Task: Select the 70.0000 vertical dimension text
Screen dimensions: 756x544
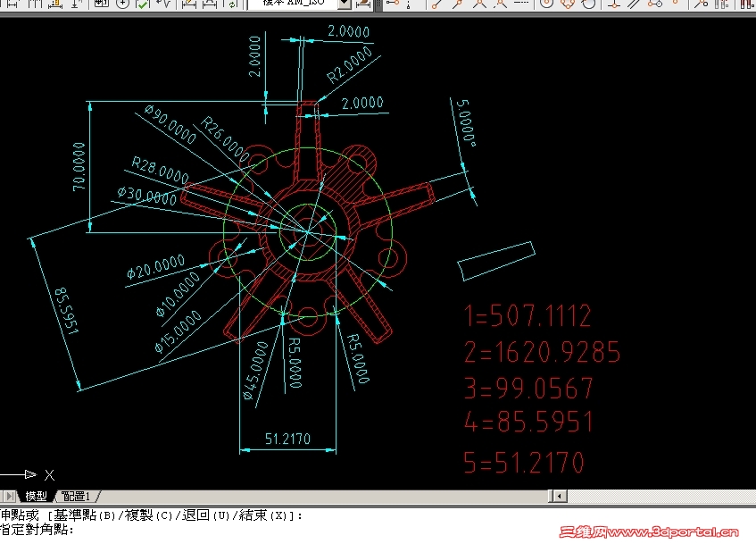Action: pos(79,166)
